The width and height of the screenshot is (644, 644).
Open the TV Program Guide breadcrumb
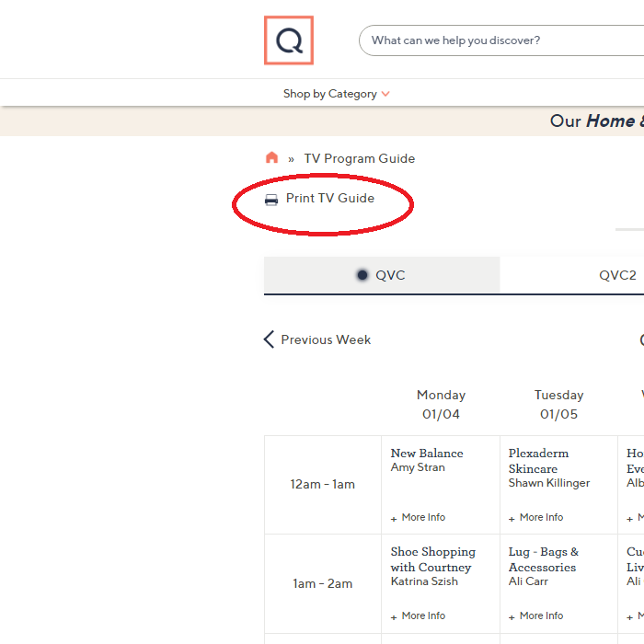pyautogui.click(x=359, y=158)
